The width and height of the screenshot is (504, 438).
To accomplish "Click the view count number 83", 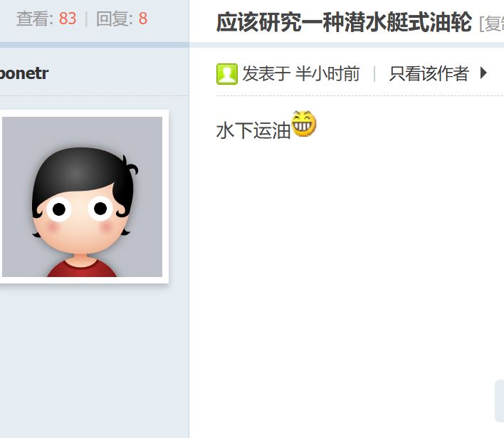I will click(68, 19).
